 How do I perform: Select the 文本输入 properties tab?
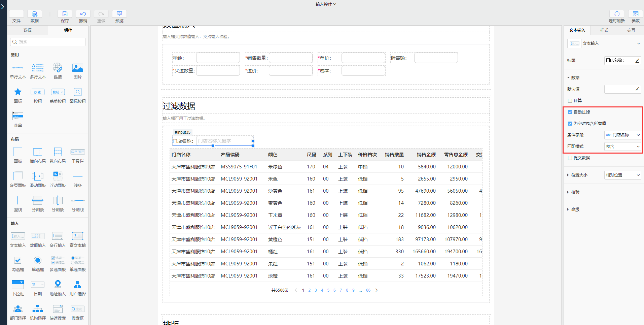[x=577, y=30]
